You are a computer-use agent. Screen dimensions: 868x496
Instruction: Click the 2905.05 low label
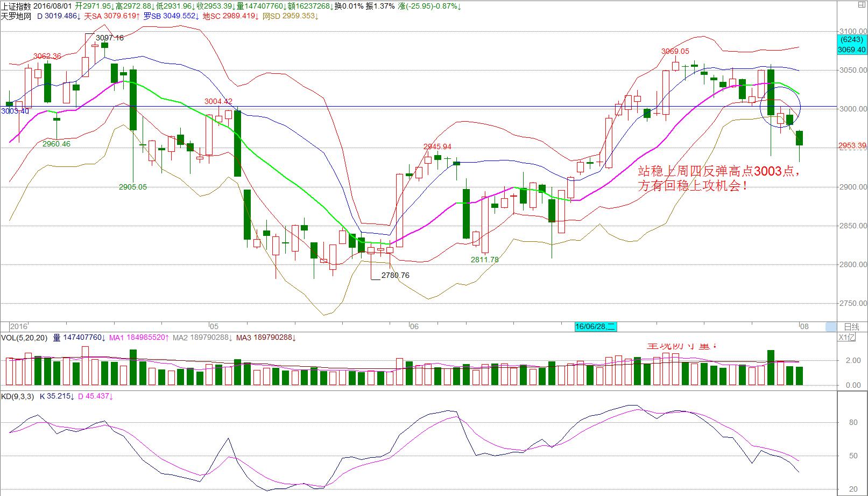tap(133, 187)
